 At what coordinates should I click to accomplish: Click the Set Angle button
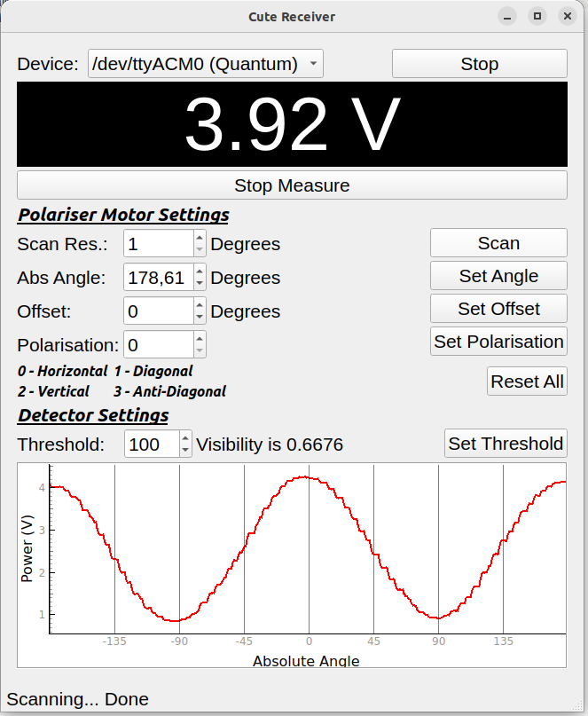click(498, 276)
